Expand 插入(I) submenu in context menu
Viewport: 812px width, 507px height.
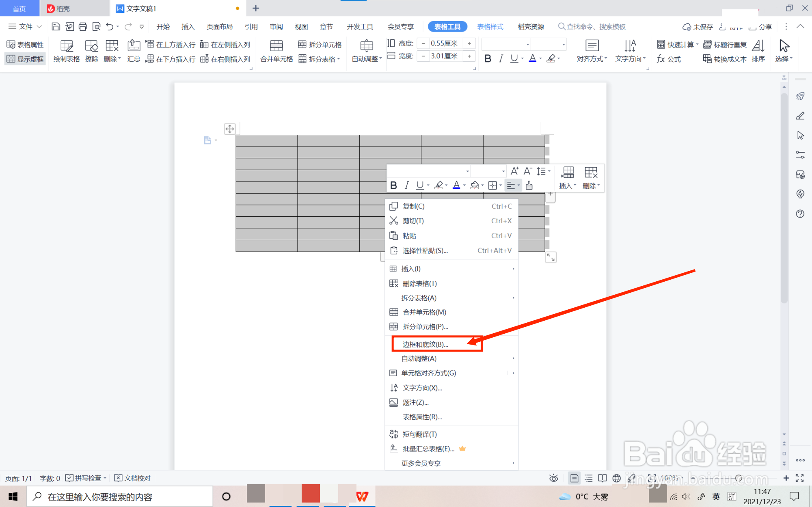click(x=451, y=269)
